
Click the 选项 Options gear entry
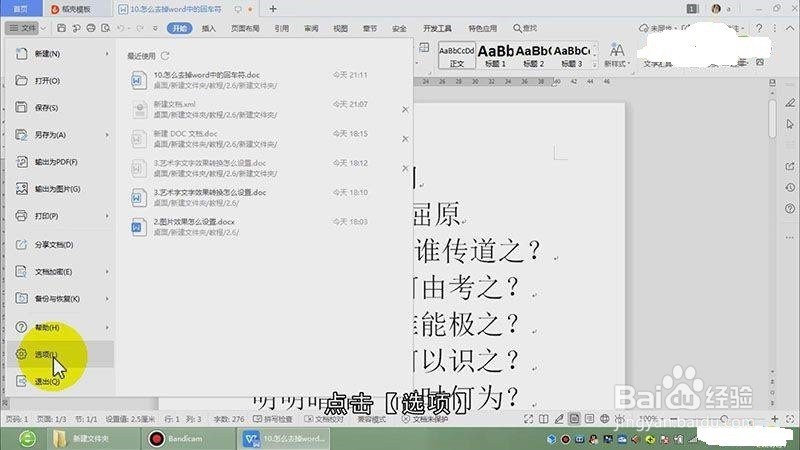point(60,354)
